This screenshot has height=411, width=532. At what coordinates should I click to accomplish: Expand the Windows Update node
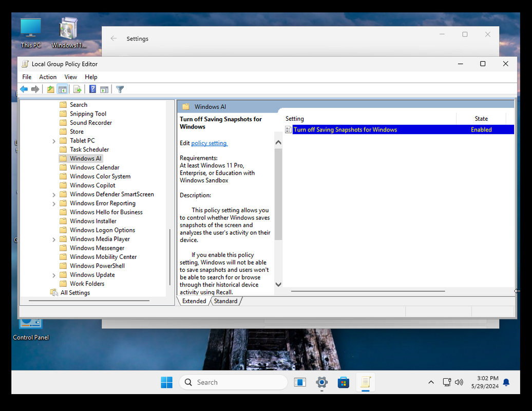coord(53,275)
